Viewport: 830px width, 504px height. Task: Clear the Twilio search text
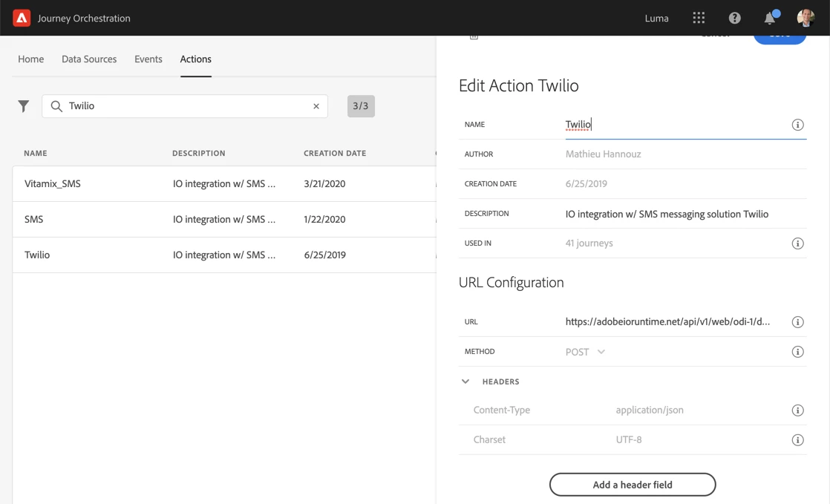click(x=316, y=106)
